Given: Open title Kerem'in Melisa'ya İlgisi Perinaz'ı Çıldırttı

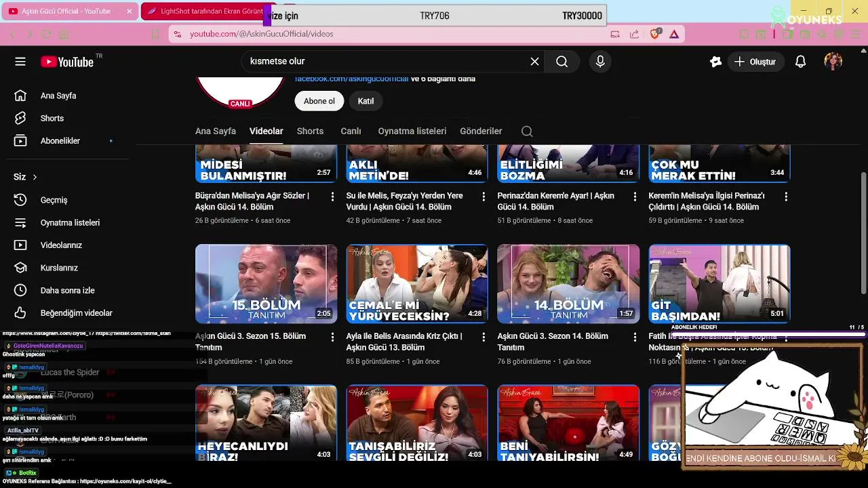Looking at the screenshot, I should (707, 201).
